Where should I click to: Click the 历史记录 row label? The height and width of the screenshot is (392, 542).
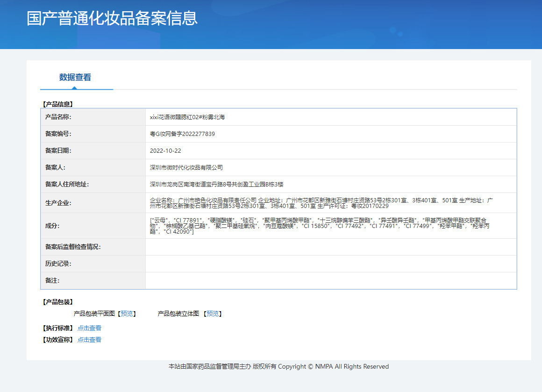pos(58,264)
